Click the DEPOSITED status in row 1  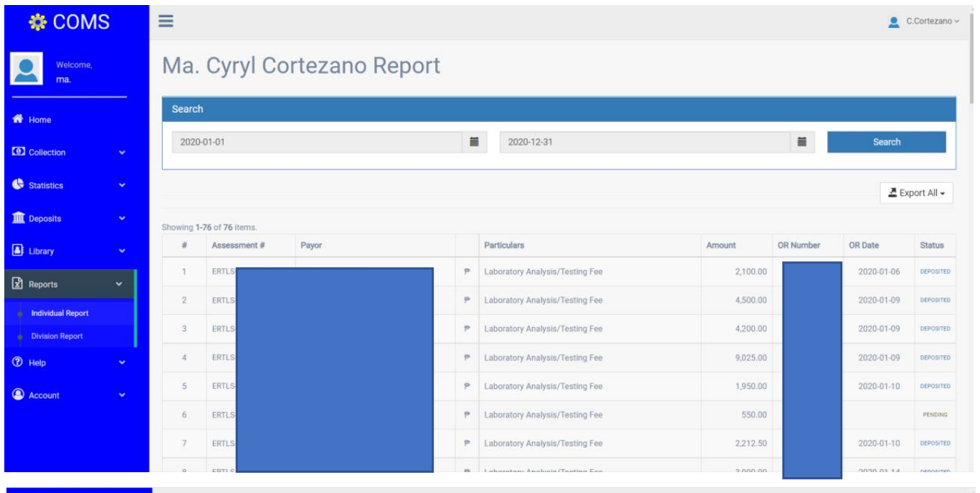point(936,272)
